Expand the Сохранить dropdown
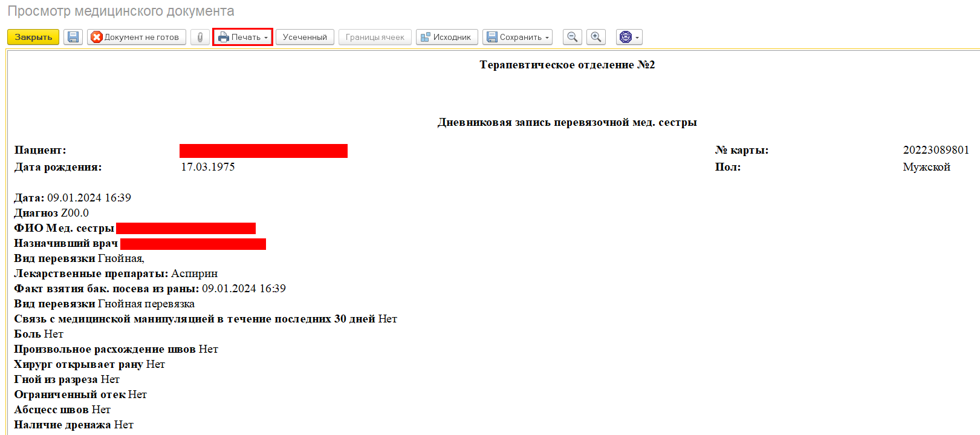 pos(517,37)
